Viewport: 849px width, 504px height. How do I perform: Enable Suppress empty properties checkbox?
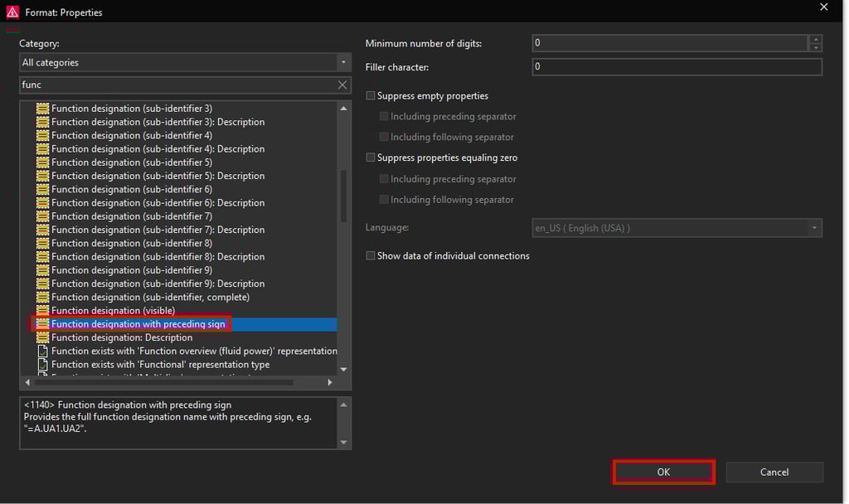371,96
